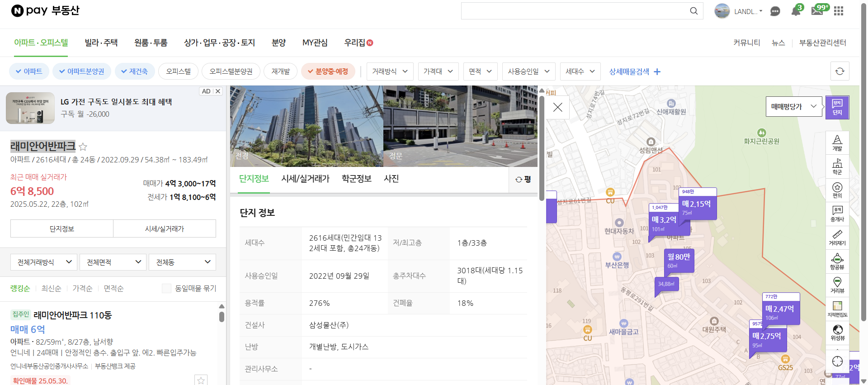Open the chat bubble icon in header
The width and height of the screenshot is (868, 385).
(775, 11)
